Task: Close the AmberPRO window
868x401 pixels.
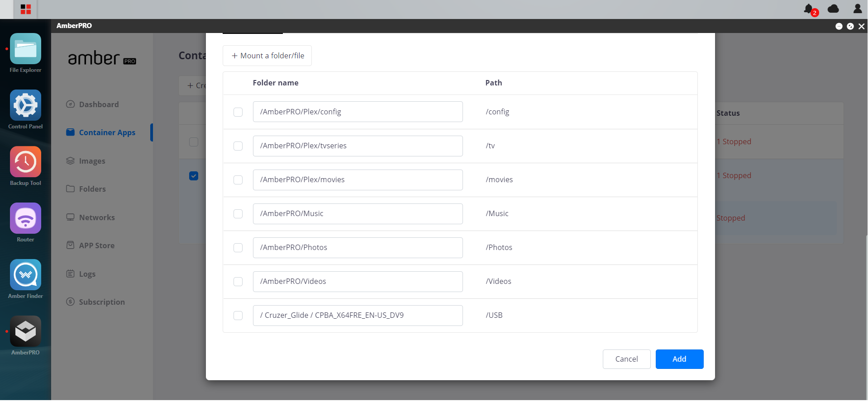Action: [862, 26]
